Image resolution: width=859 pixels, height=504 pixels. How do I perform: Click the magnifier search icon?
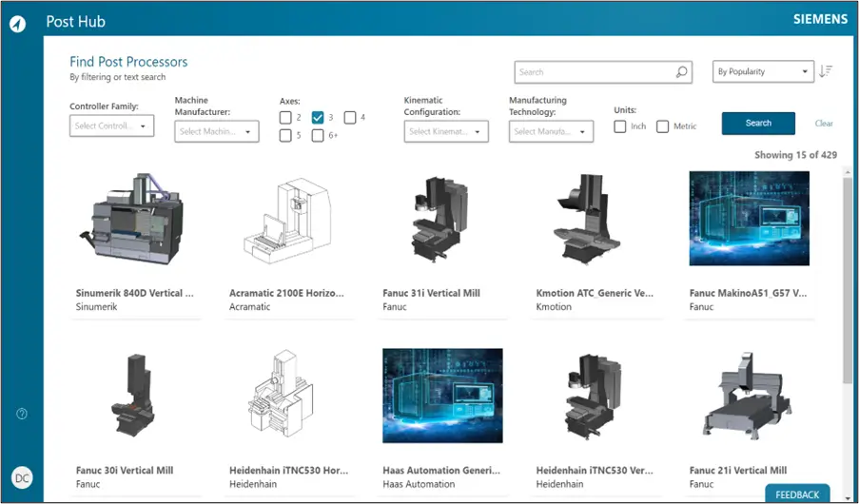681,71
